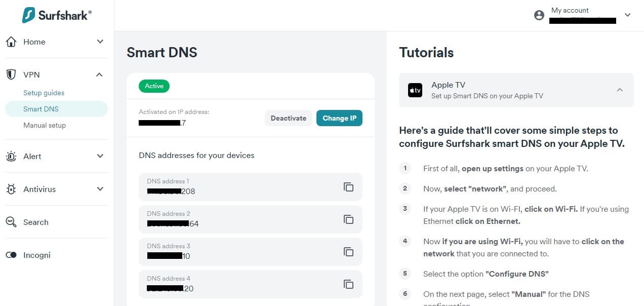
Task: Click the Apple TV logo icon
Action: click(415, 90)
